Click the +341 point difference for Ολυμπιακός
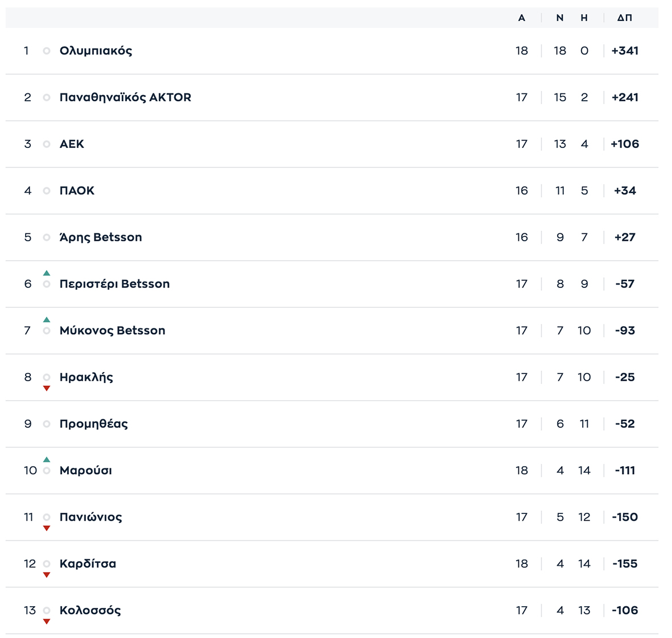Viewport: 672px width, 638px height. pos(625,51)
